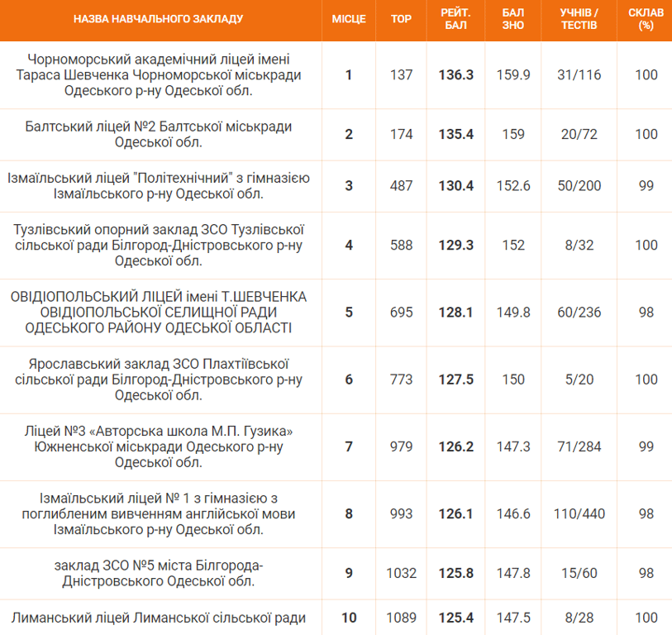
Task: Select Ліцей №3 «Авторська школа М.П. Гузика»
Action: [158, 446]
